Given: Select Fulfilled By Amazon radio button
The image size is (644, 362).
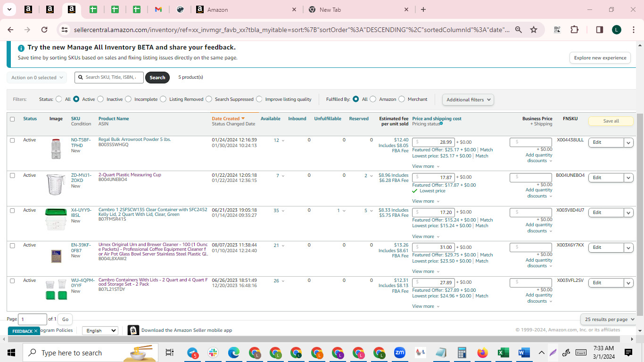Looking at the screenshot, I should point(373,99).
